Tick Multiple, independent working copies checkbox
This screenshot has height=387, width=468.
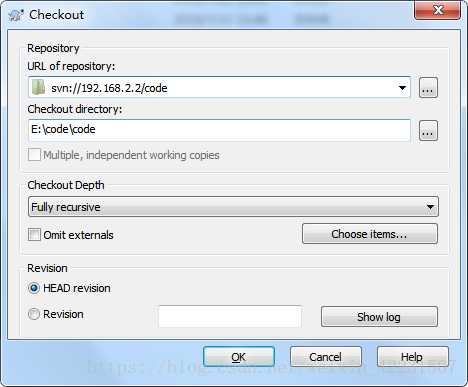pyautogui.click(x=34, y=155)
